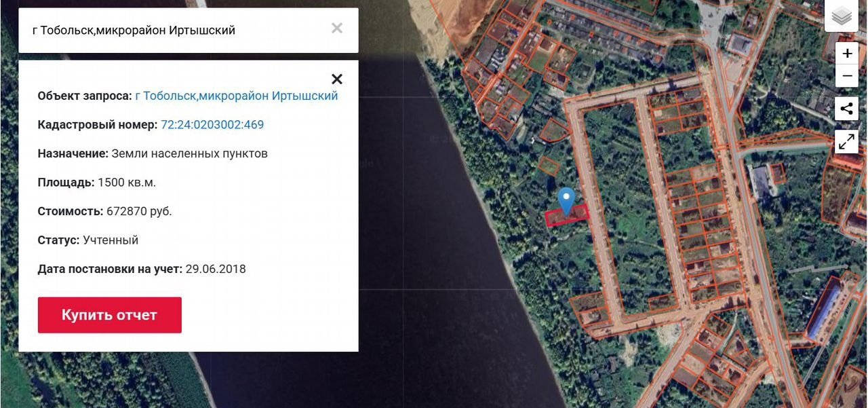Image resolution: width=868 pixels, height=408 pixels.
Task: Click the registration date 29.06.2018
Action: [215, 270]
